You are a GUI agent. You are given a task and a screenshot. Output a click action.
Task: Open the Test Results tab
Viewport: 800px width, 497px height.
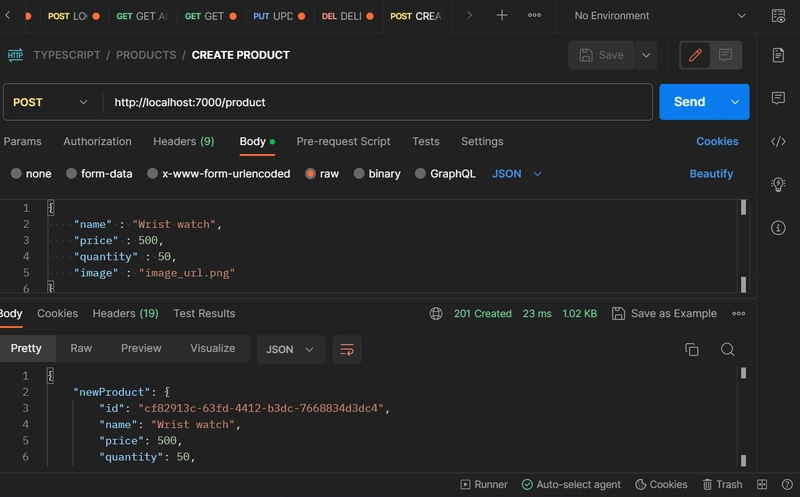(x=204, y=313)
